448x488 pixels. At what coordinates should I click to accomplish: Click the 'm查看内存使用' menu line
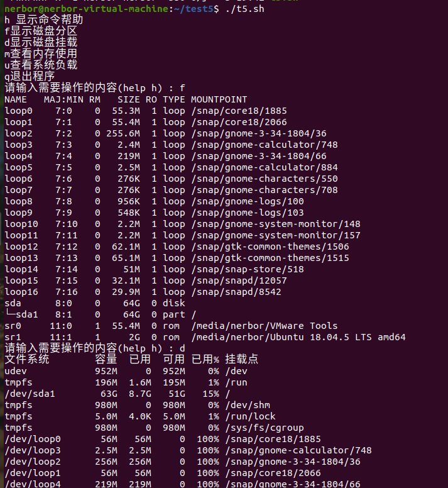tap(41, 54)
